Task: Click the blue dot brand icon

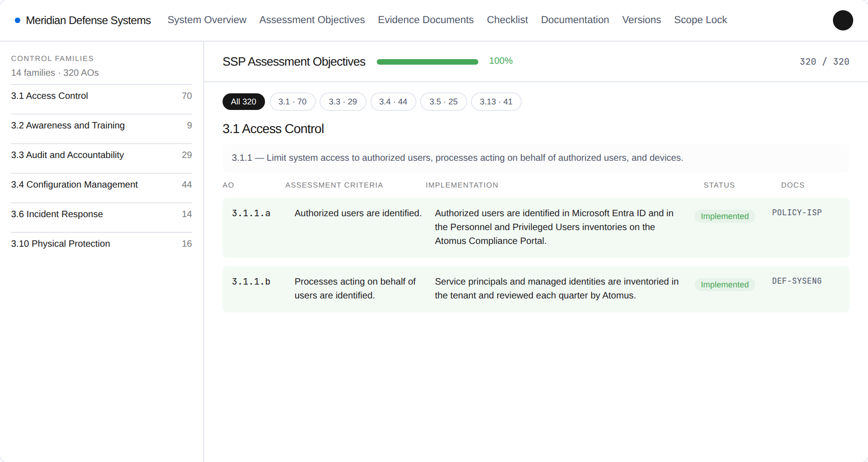Action: 18,20
